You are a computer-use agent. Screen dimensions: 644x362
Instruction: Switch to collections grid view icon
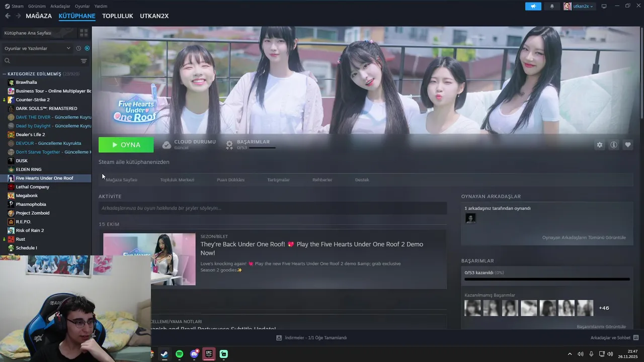coord(84,33)
